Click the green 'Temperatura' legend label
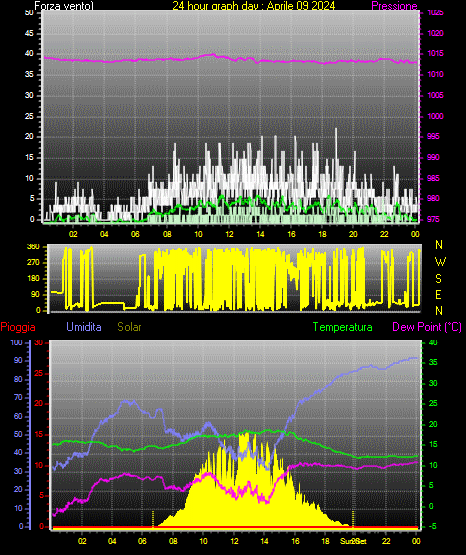This screenshot has height=555, width=466. tap(343, 327)
